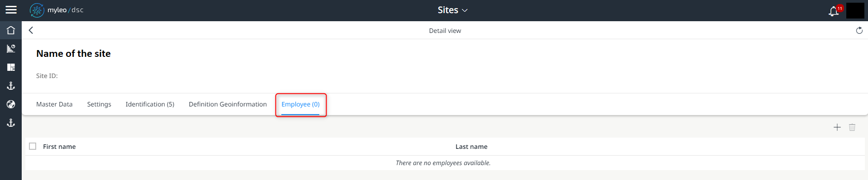Click the 'Detail view' title text
The image size is (868, 180).
tap(445, 31)
